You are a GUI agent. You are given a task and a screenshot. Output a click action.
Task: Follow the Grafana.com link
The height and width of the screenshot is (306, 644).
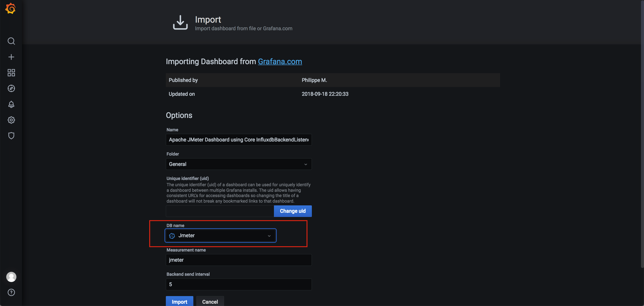point(280,61)
